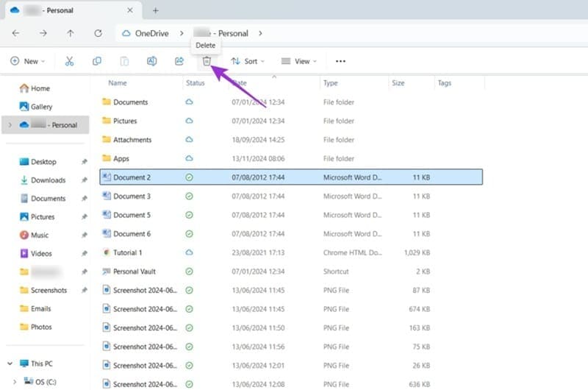Click the Paste clipboard icon

tap(124, 61)
